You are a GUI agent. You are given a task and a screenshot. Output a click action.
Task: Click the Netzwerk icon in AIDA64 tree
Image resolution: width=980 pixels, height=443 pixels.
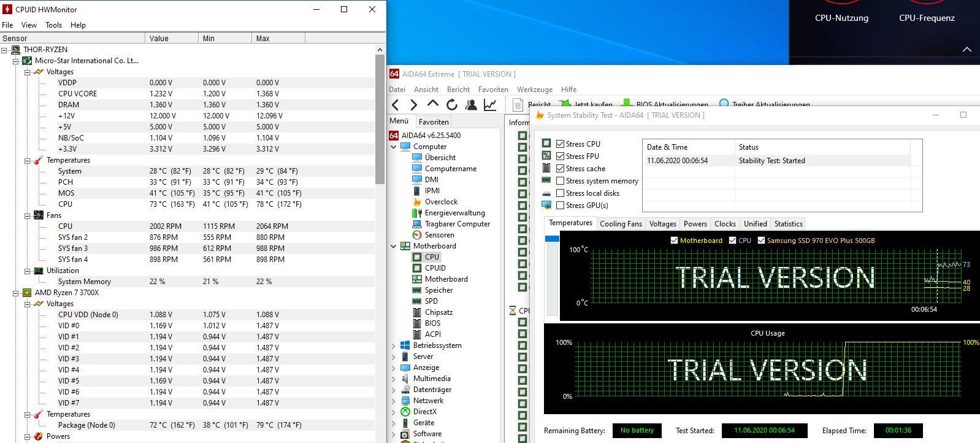[405, 401]
